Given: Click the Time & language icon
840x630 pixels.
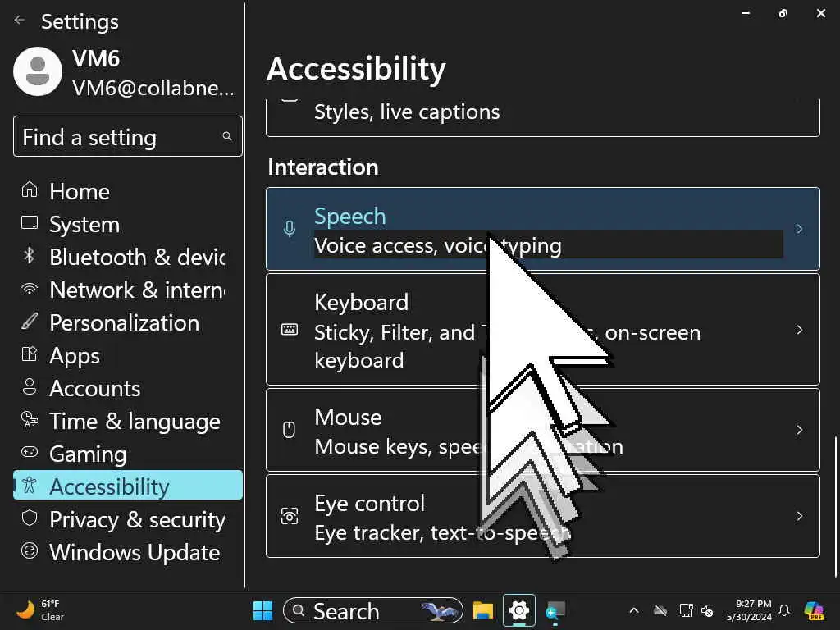Looking at the screenshot, I should pos(30,419).
